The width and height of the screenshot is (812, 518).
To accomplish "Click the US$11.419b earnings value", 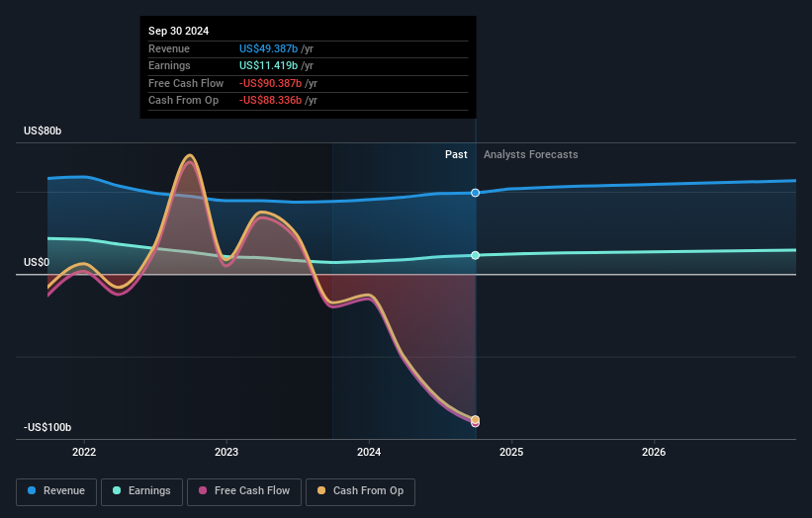I will coord(268,65).
